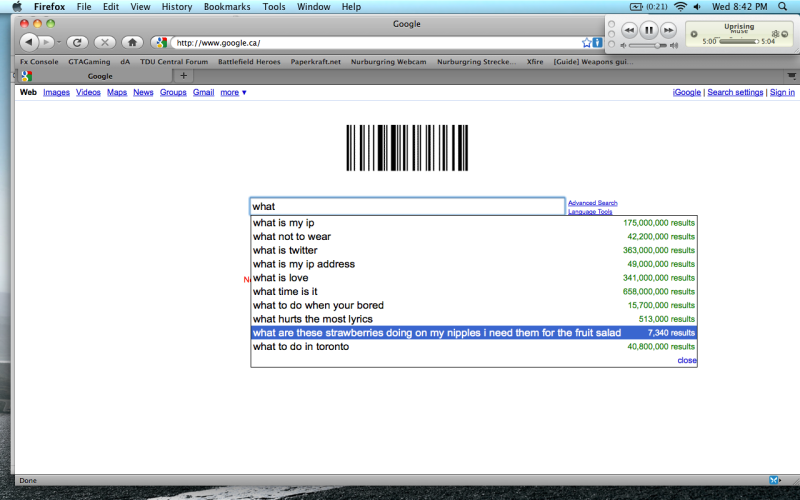Select the 'what is love' suggestion
The width and height of the screenshot is (800, 500).
click(x=281, y=278)
